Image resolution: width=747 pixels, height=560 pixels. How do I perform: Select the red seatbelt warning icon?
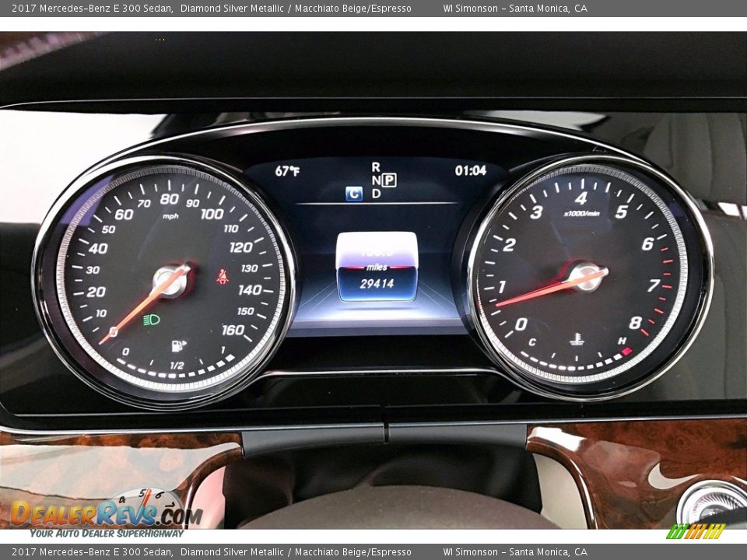coord(222,276)
